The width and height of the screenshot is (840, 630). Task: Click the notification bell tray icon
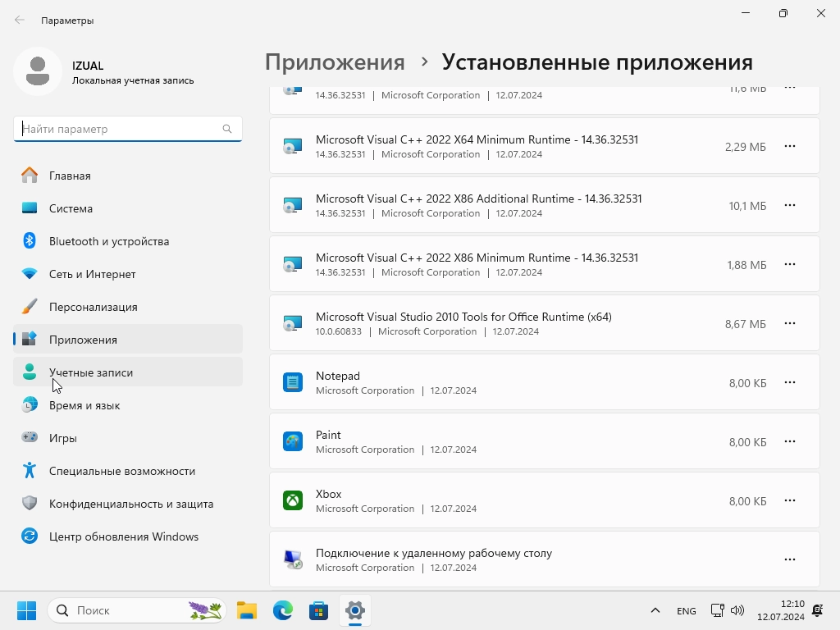pos(818,610)
